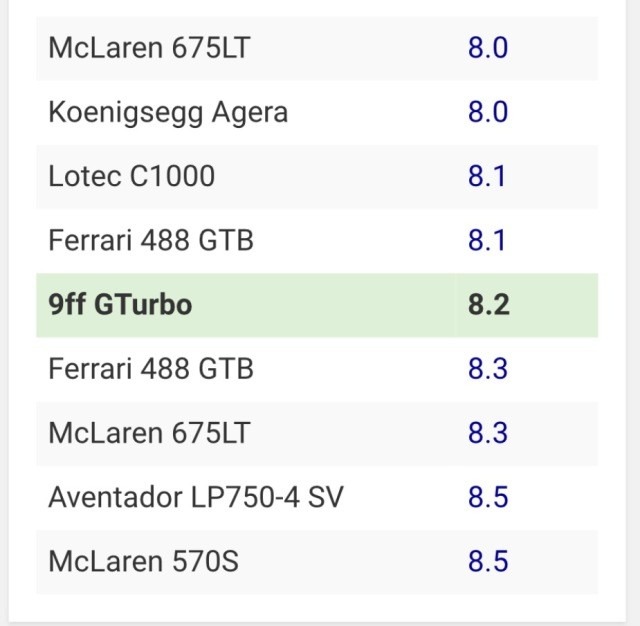Screen dimensions: 640x626
Task: Open the McLaren 675LT entry rated 8.0
Action: pos(148,48)
